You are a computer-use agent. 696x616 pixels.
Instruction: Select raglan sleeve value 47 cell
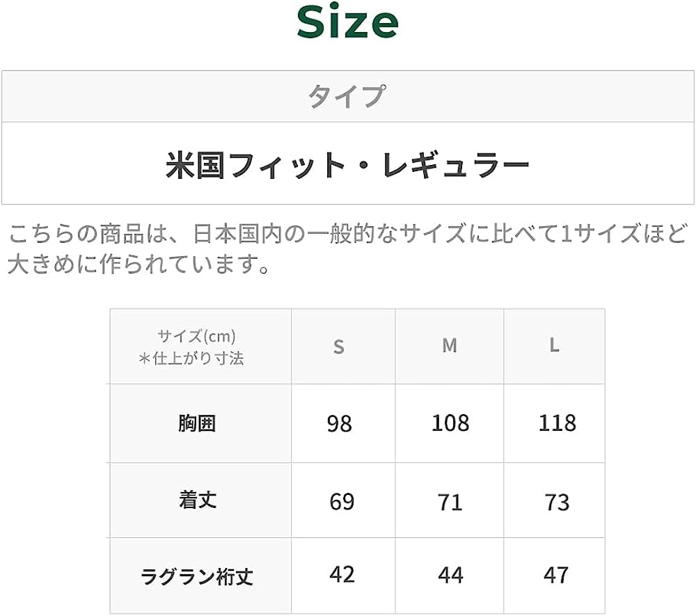(557, 575)
